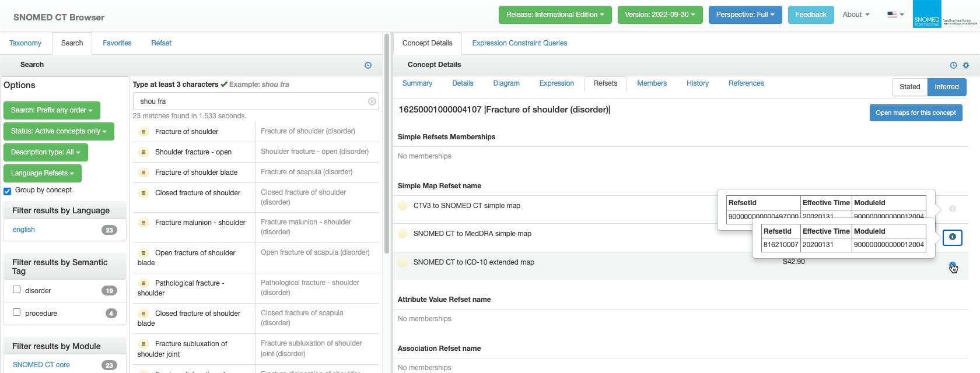Click concept icon beside Closed fracture of shoulder
This screenshot has width=980, height=373.
click(143, 193)
